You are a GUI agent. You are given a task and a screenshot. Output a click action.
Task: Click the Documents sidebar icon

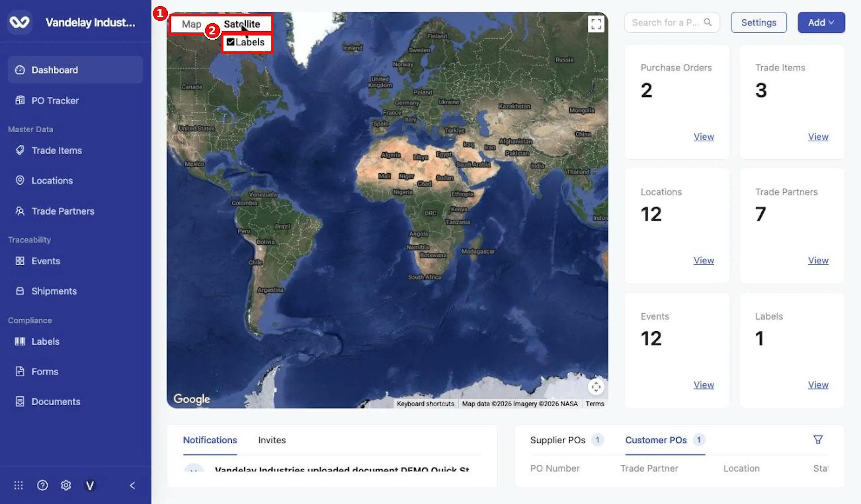point(20,402)
